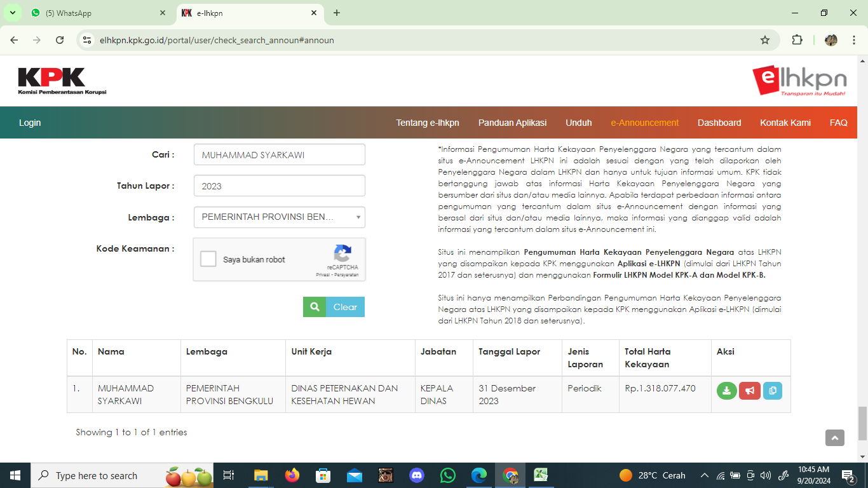Click reCAPTCHA Persyaratan link
This screenshot has height=488, width=868.
click(346, 275)
